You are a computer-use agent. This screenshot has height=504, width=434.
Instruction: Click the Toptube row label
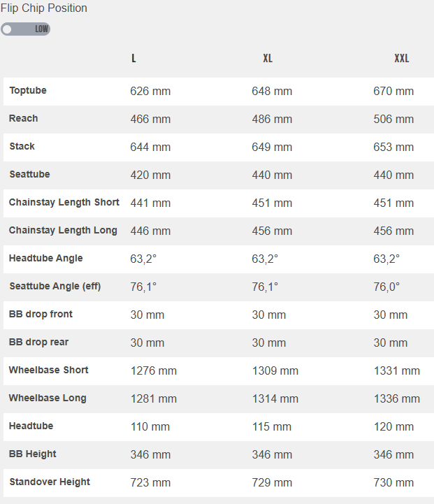point(28,90)
